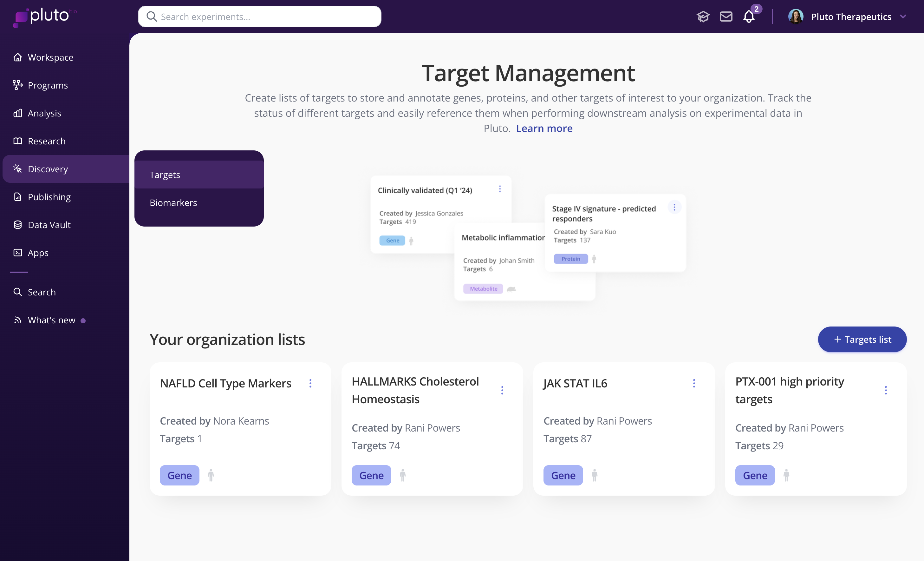
Task: Go to Programs in sidebar
Action: 48,85
